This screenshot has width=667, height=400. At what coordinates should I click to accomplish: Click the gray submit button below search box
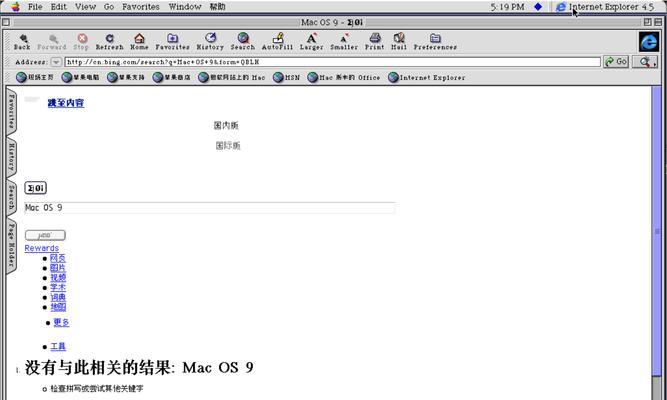(45, 235)
